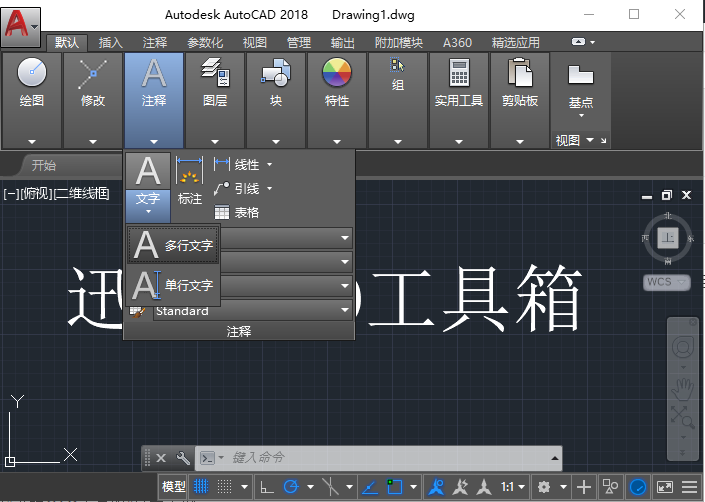
Task: Expand the 视图 panel dropdown arrow
Action: [590, 140]
